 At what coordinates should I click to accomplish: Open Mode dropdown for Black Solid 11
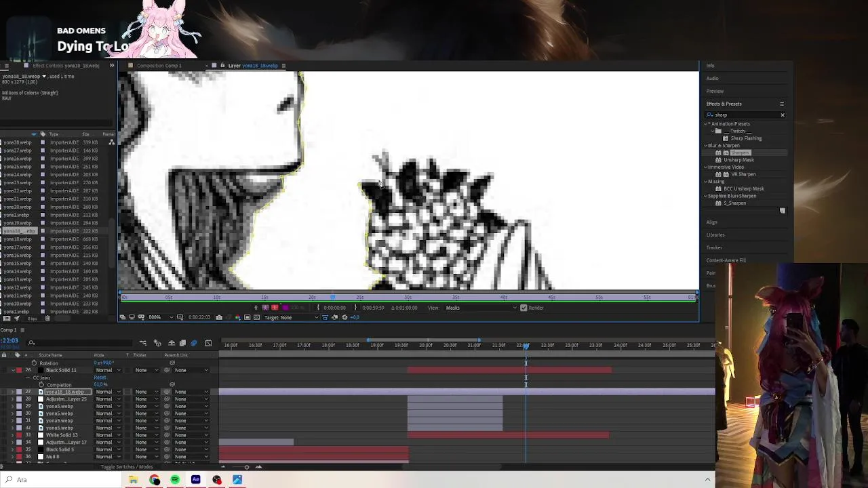pyautogui.click(x=108, y=371)
